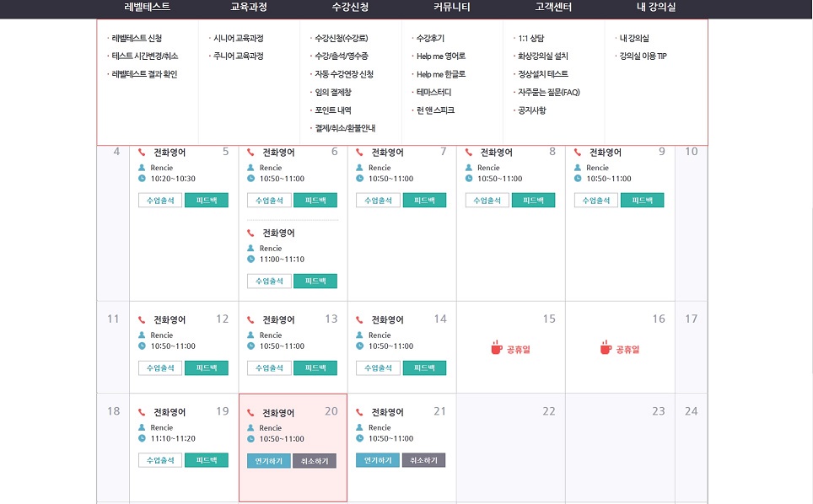Screen dimensions: 813x504
Task: Open the 수강신청 top menu
Action: click(x=350, y=8)
